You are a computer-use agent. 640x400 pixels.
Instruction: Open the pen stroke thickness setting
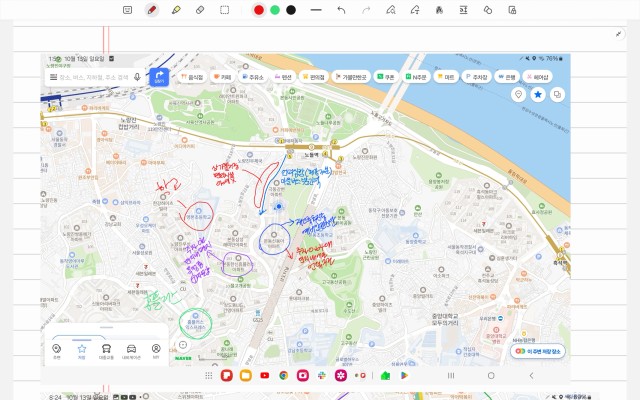pyautogui.click(x=316, y=10)
